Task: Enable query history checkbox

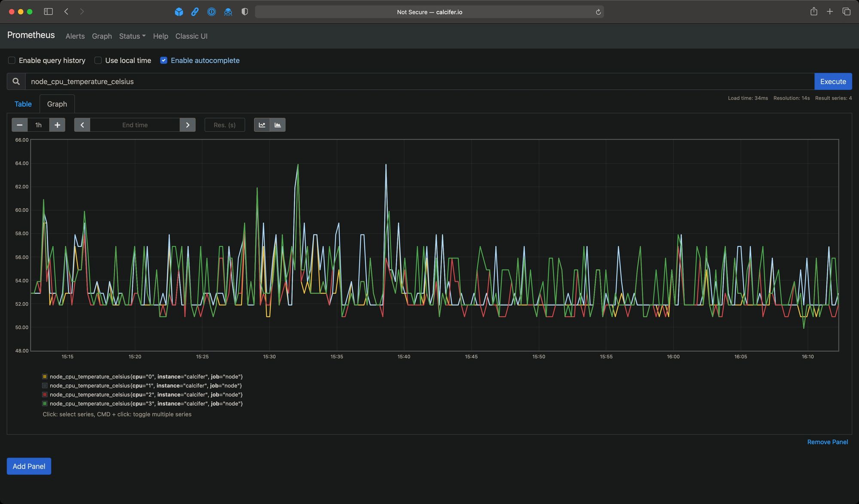Action: click(x=12, y=61)
